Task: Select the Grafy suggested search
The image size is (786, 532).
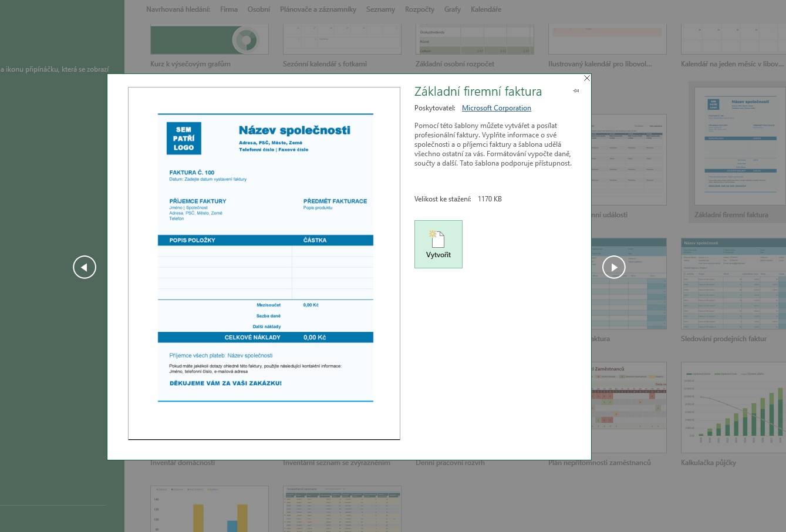Action: (453, 9)
